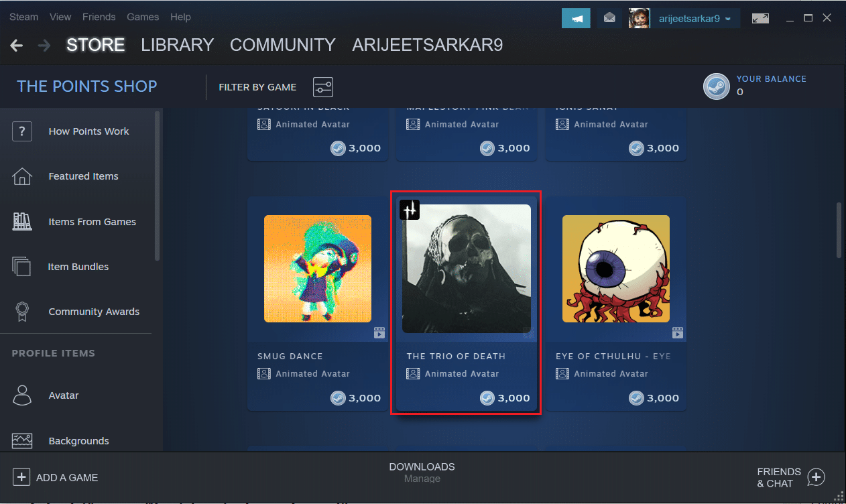846x504 pixels.
Task: Click the Add a Game plus icon
Action: 21,477
